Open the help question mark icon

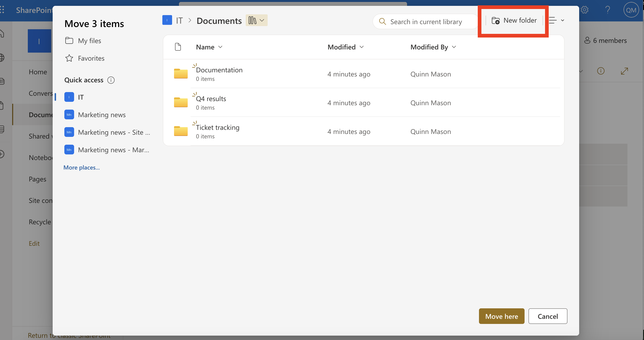(x=608, y=10)
